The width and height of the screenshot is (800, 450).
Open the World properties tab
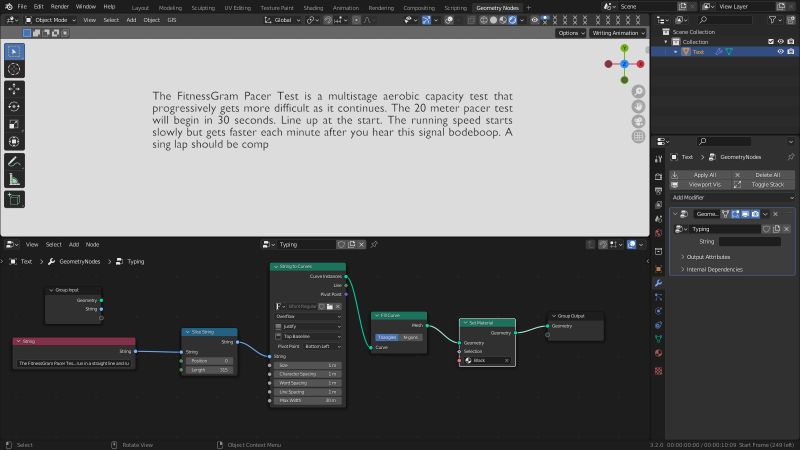tap(658, 233)
